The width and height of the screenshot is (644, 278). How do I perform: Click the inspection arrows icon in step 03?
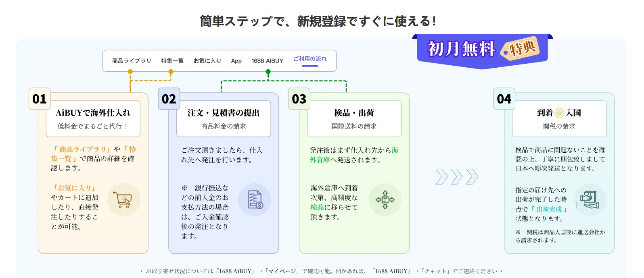point(385,200)
